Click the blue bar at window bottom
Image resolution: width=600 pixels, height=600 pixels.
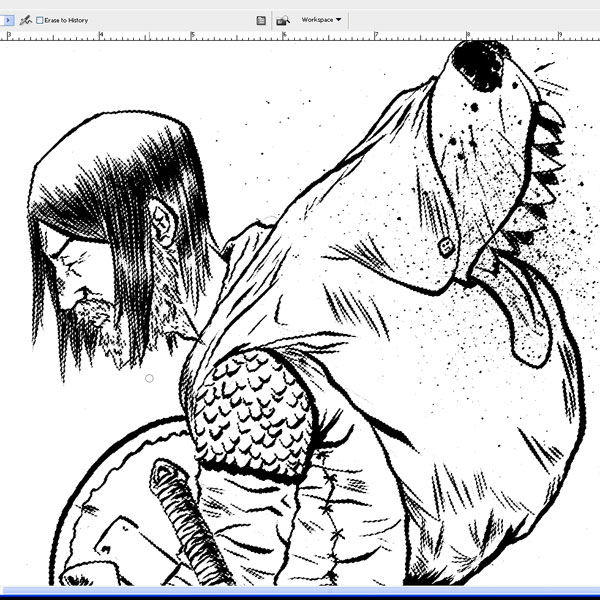pyautogui.click(x=300, y=592)
